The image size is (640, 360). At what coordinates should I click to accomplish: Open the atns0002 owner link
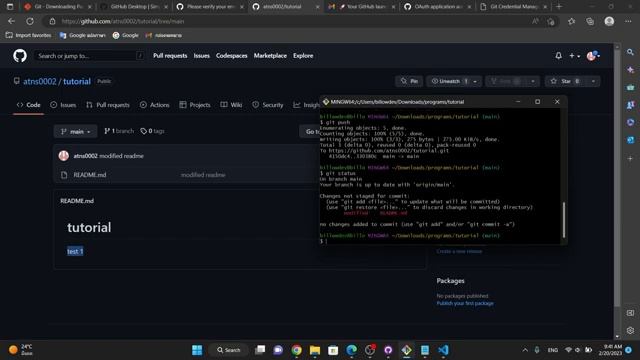(40, 81)
